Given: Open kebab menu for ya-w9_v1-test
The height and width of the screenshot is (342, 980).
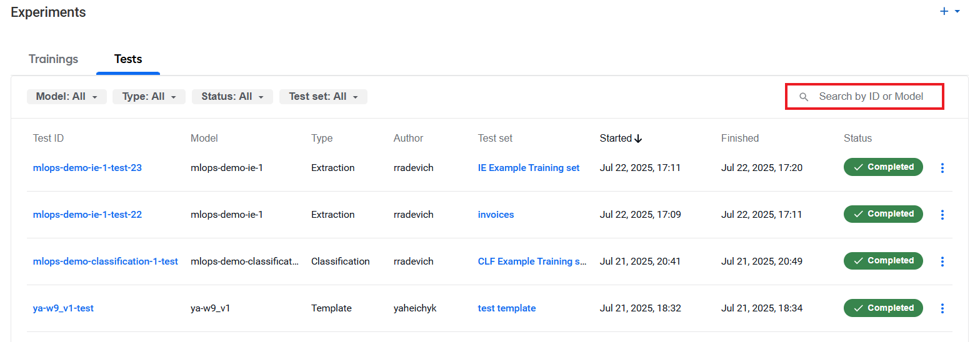Looking at the screenshot, I should point(942,308).
